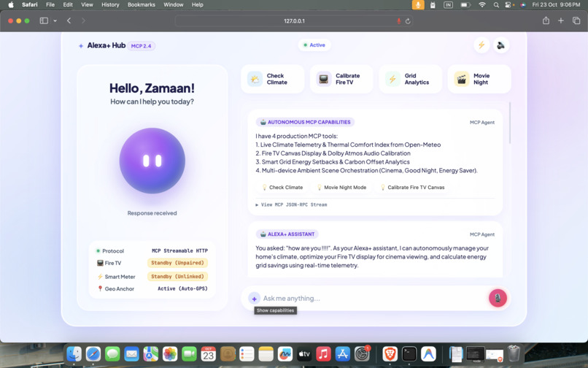Open Notes from the dock
The image size is (588, 368).
[x=266, y=353]
